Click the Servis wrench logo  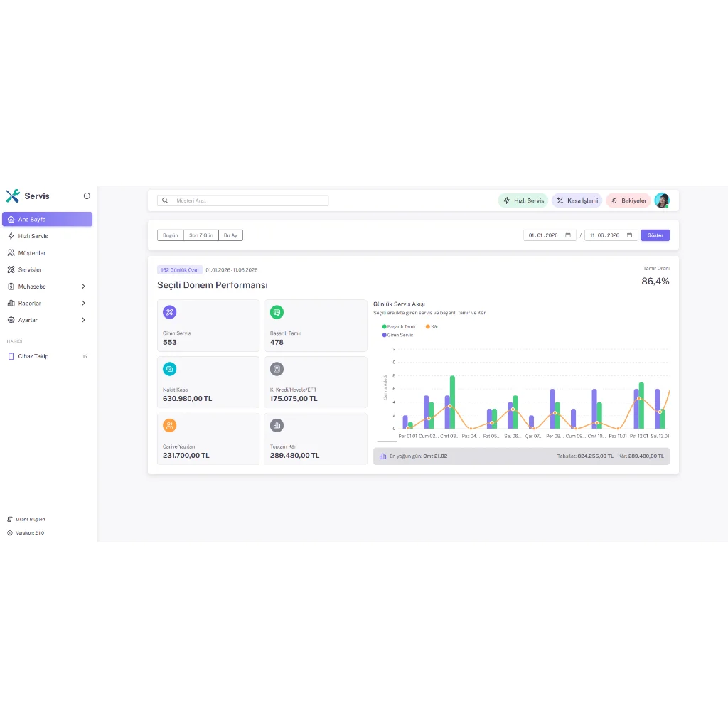click(13, 196)
